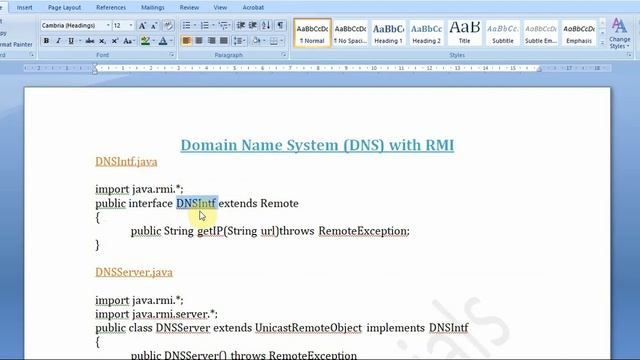640x360 pixels.
Task: Open Bullets dropdown arrow
Action: click(x=195, y=25)
